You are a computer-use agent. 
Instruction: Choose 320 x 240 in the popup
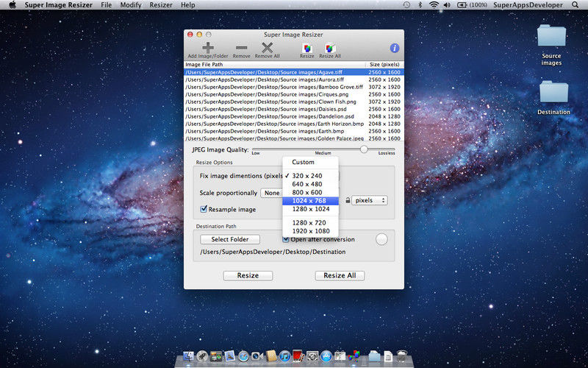tap(310, 176)
